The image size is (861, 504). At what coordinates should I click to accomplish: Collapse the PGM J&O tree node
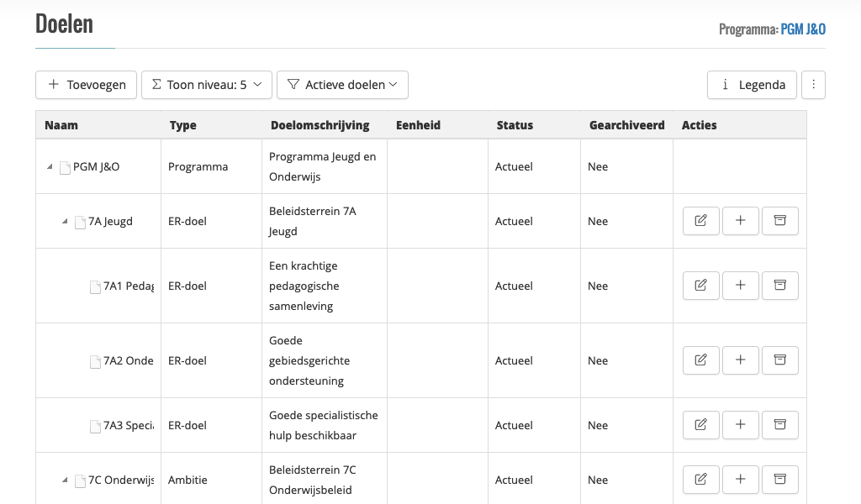click(x=49, y=166)
